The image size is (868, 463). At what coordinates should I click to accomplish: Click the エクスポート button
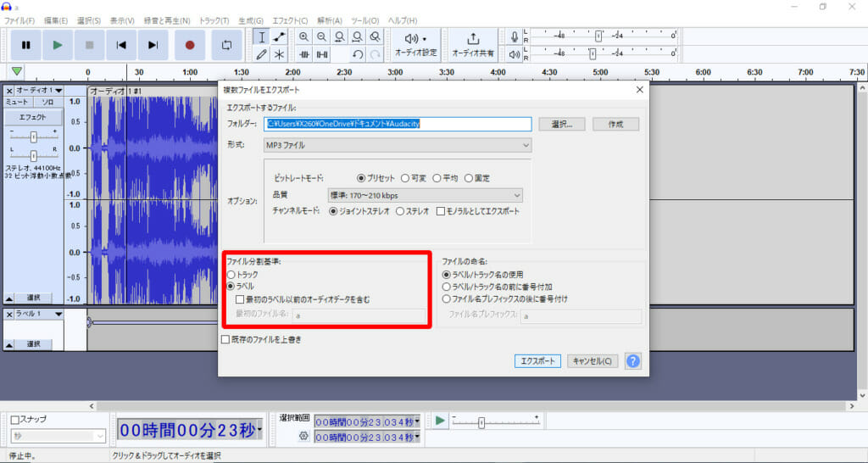point(537,361)
